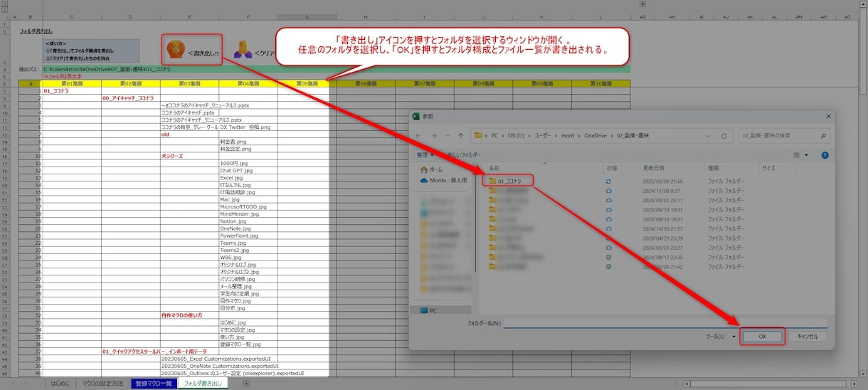
Task: Select the フォルダ書き出し sheet tab
Action: pyautogui.click(x=203, y=384)
